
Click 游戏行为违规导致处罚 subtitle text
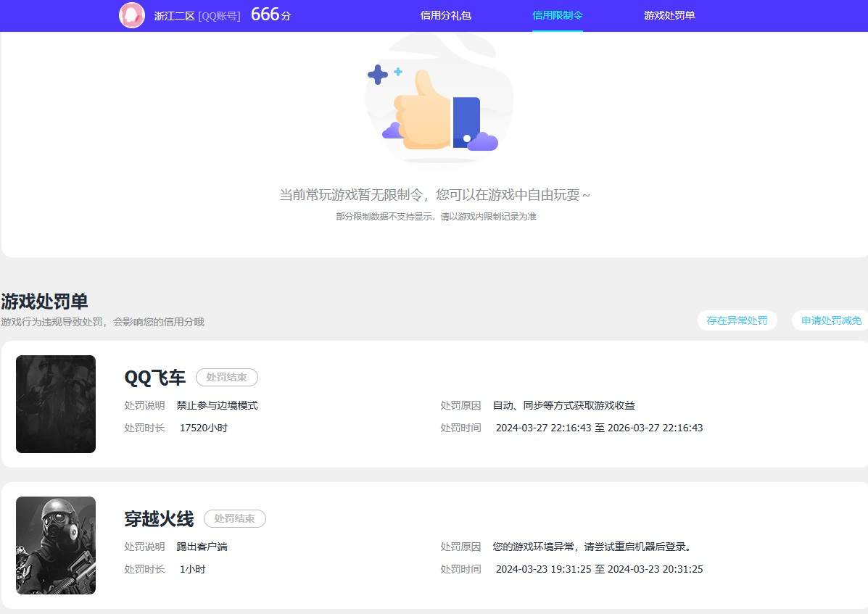tap(103, 322)
